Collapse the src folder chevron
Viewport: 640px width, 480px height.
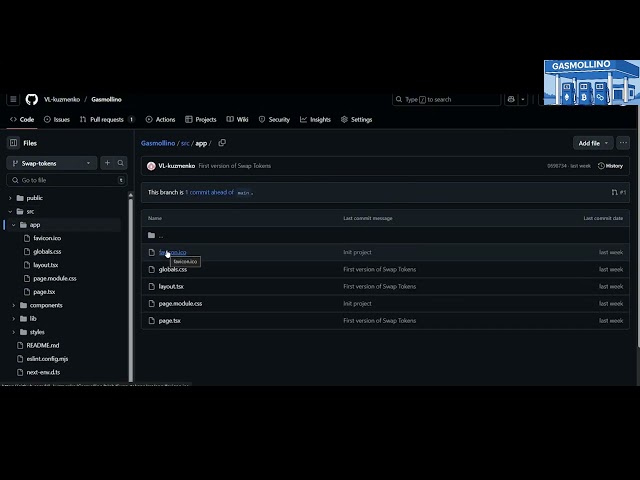coord(10,211)
